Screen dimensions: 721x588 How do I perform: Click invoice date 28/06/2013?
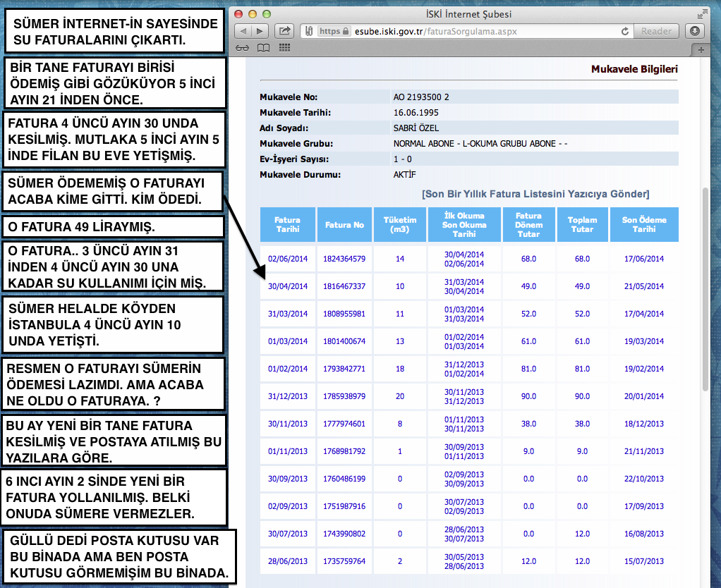coord(288,561)
